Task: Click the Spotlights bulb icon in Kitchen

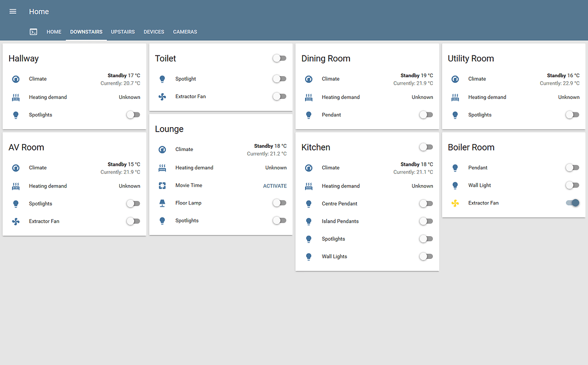Action: (x=308, y=238)
